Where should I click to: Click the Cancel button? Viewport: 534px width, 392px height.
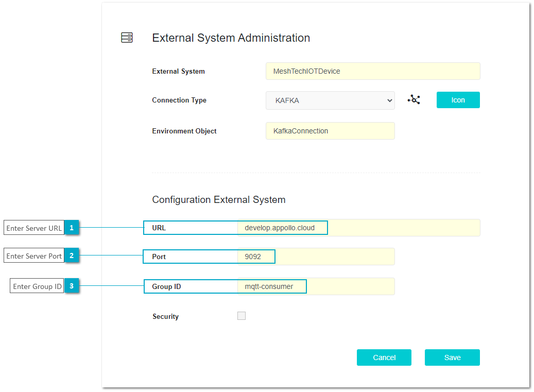click(x=384, y=357)
